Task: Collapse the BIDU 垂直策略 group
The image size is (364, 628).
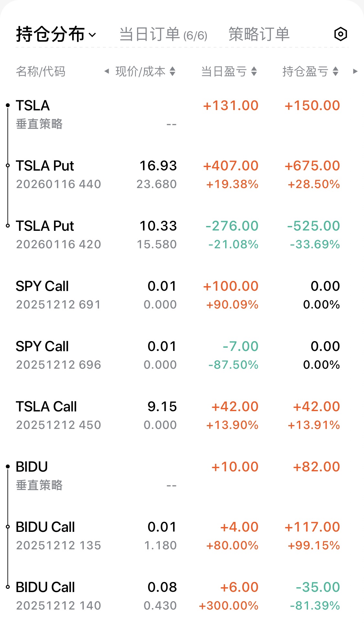Action: (8, 466)
